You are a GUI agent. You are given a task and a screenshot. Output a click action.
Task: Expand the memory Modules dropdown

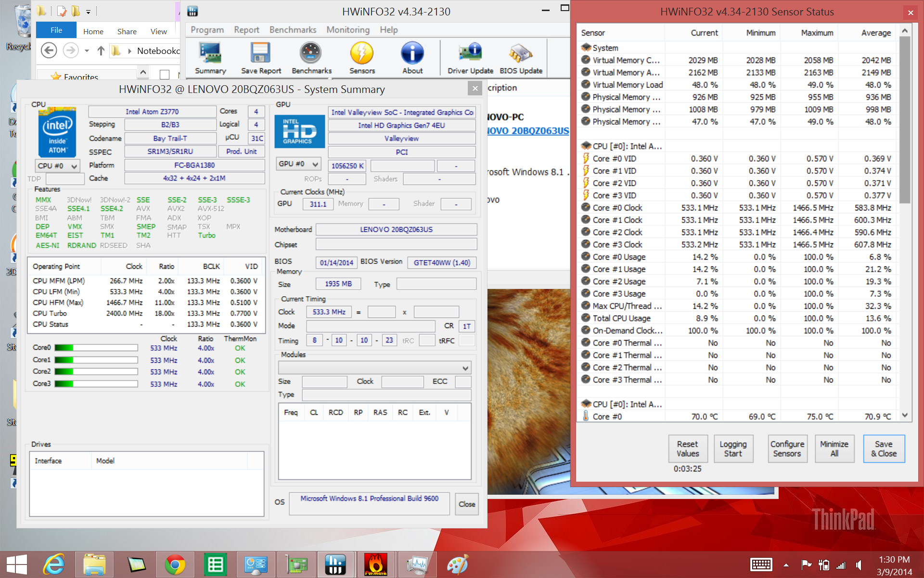click(375, 368)
